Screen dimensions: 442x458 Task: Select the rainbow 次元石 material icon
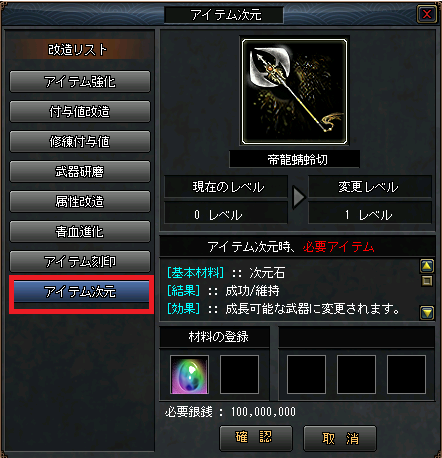pos(189,375)
